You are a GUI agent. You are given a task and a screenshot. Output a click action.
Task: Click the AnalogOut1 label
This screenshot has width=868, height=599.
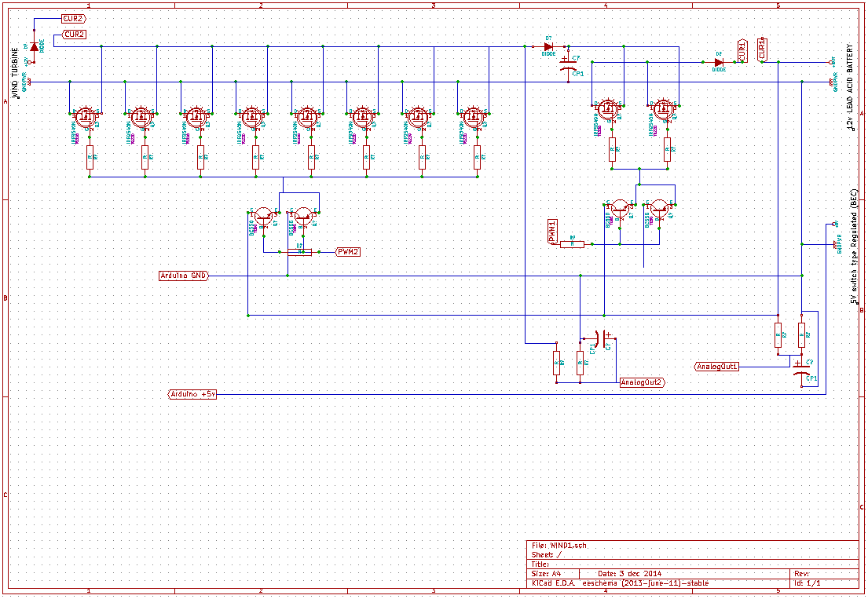(716, 367)
